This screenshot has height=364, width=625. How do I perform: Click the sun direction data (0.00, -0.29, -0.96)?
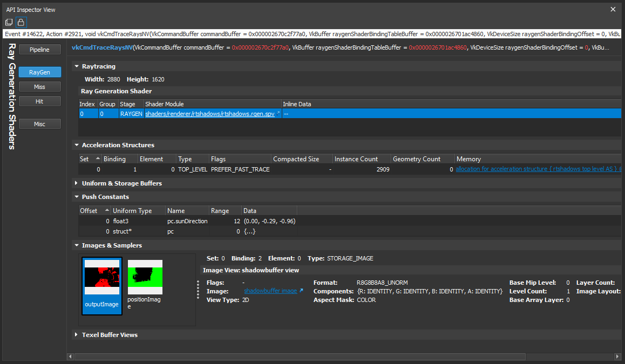tap(269, 221)
